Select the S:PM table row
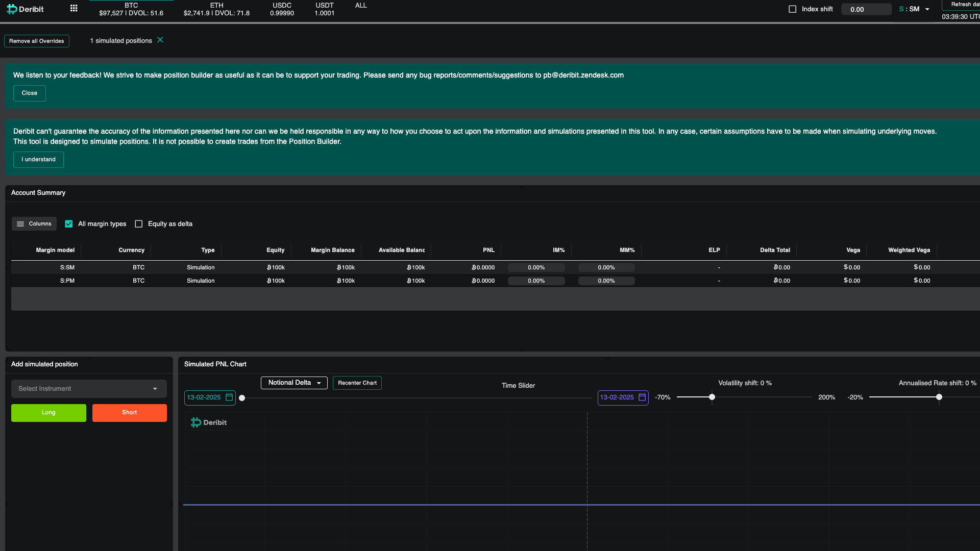This screenshot has height=551, width=980. coord(495,281)
